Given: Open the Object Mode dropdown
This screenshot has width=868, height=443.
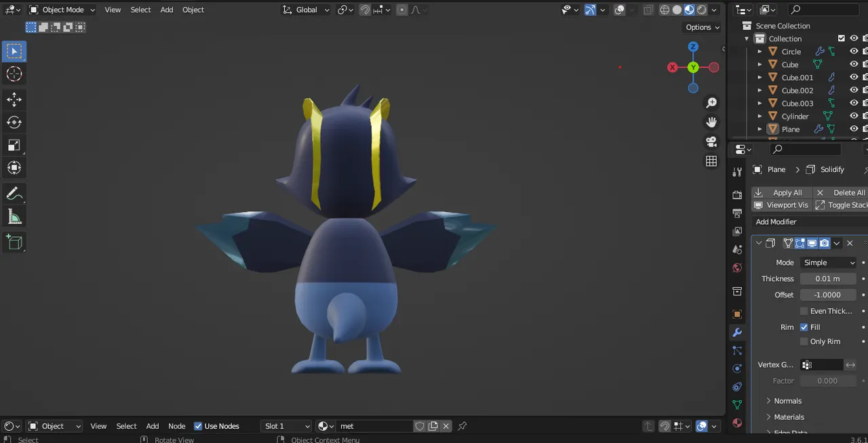Looking at the screenshot, I should tap(62, 9).
